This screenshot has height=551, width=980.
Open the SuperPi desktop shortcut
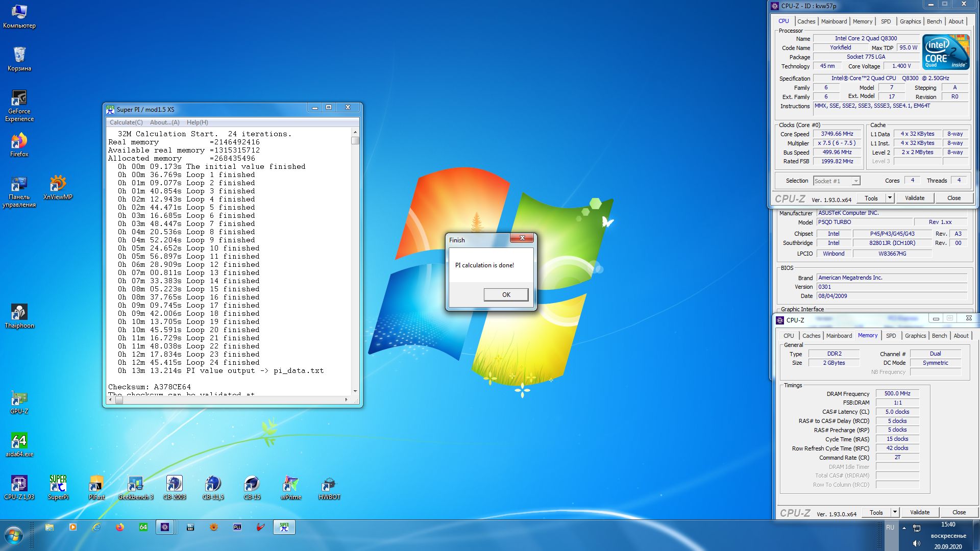click(x=58, y=487)
